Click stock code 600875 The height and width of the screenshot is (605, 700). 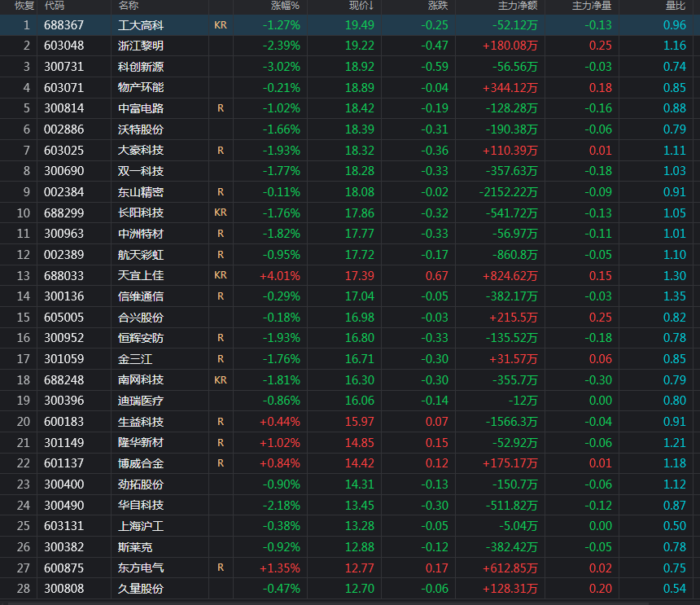[63, 568]
